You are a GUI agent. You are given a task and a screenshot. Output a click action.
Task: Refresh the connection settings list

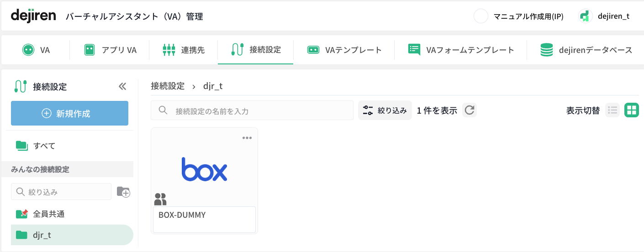(x=470, y=110)
